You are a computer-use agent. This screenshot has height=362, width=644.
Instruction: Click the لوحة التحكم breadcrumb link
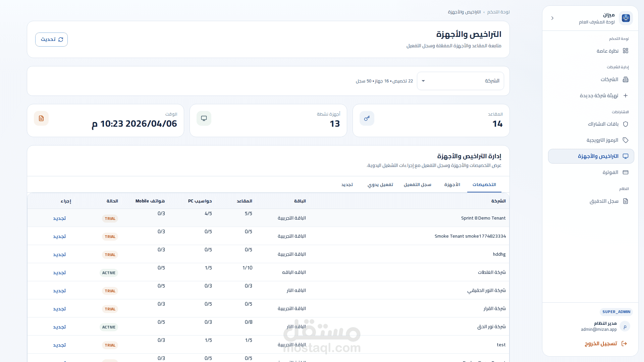point(498,12)
